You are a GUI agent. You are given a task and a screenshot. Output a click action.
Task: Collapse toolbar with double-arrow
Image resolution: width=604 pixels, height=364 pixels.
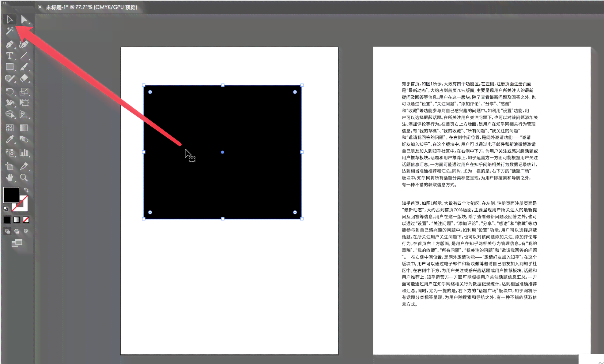click(5, 3)
